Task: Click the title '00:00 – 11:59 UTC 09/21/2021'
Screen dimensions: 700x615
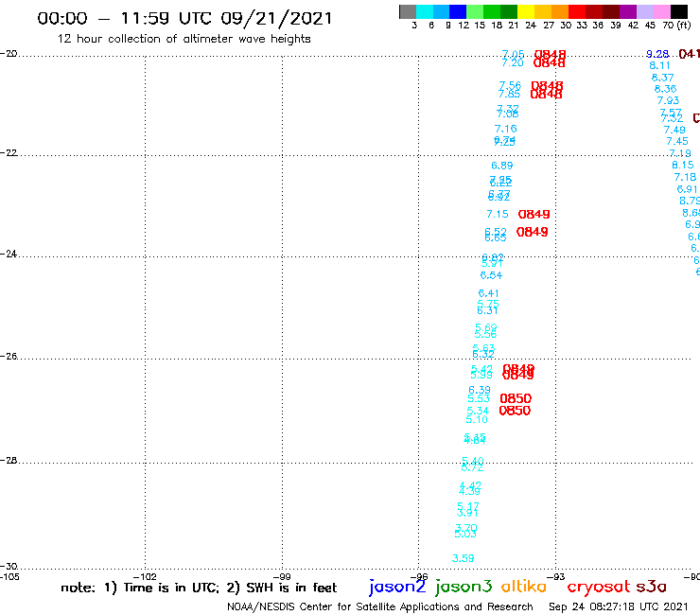Action: click(184, 18)
